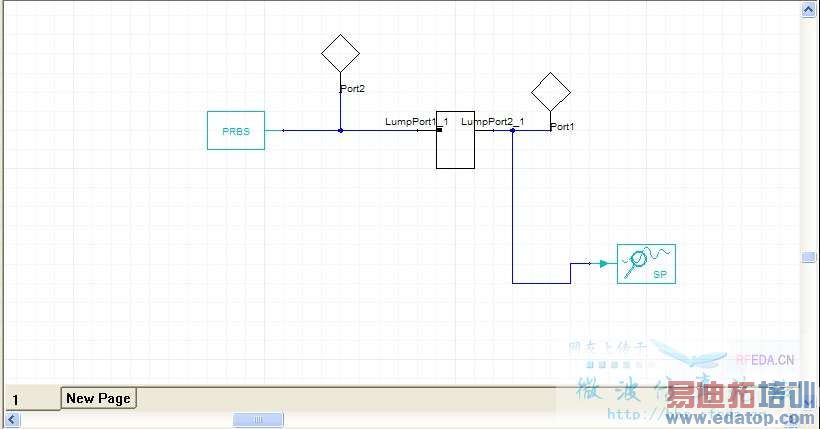Click the wire junction under Port2
This screenshot has height=429, width=820.
point(340,131)
